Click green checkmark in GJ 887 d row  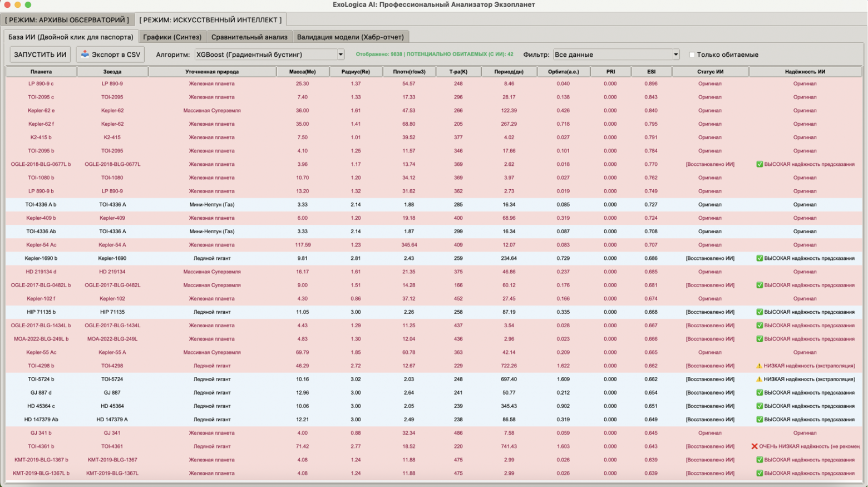tap(759, 392)
